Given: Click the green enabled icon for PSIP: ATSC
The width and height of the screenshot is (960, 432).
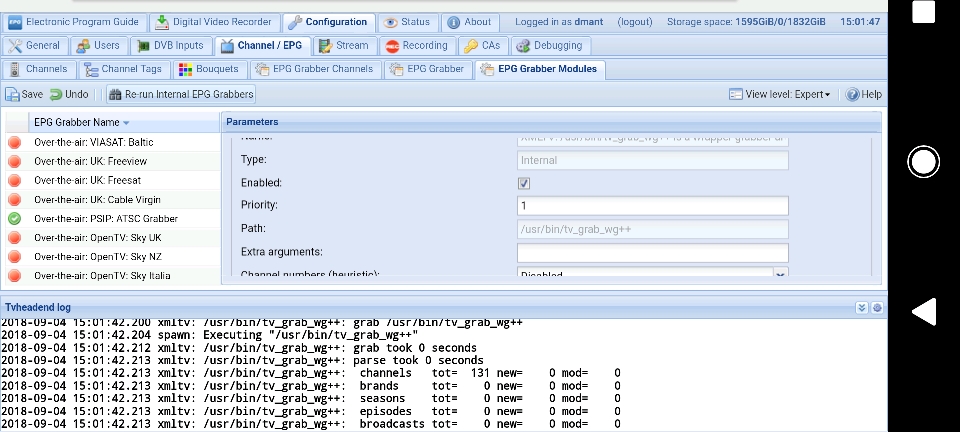Looking at the screenshot, I should (15, 218).
